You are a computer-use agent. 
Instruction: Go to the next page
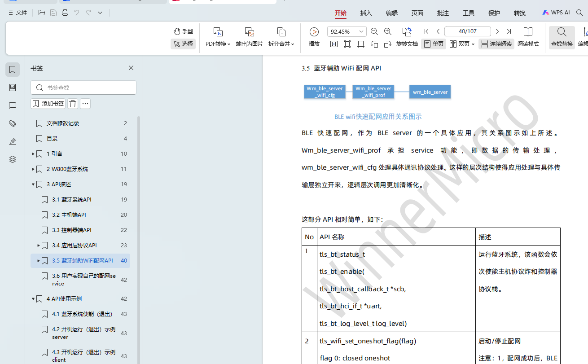497,31
